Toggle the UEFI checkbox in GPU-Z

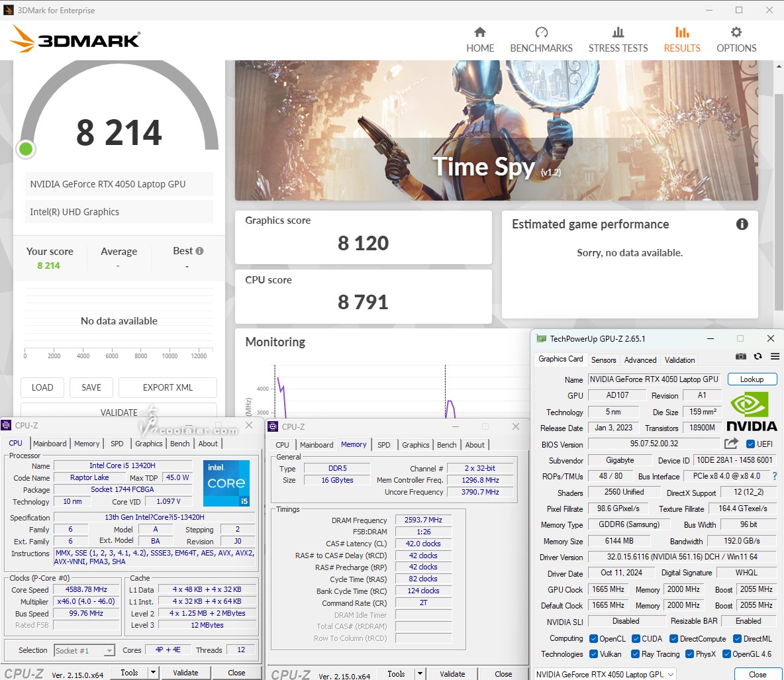pyautogui.click(x=750, y=444)
